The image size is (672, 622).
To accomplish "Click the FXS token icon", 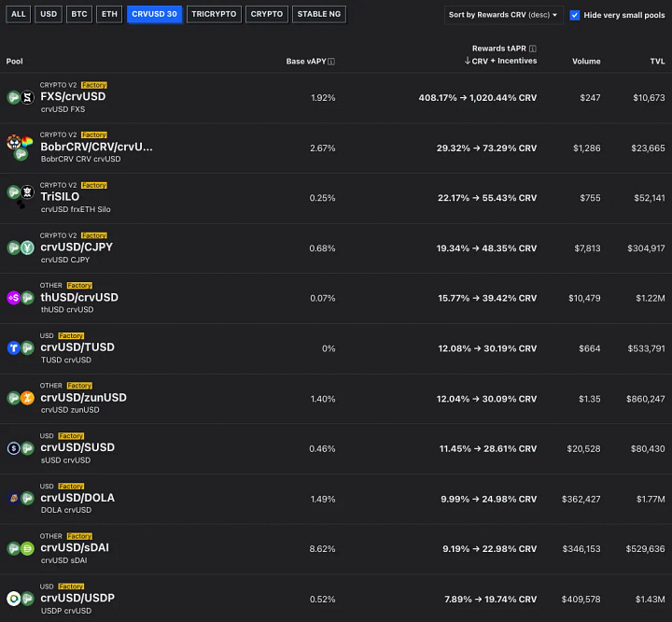I will pos(27,98).
